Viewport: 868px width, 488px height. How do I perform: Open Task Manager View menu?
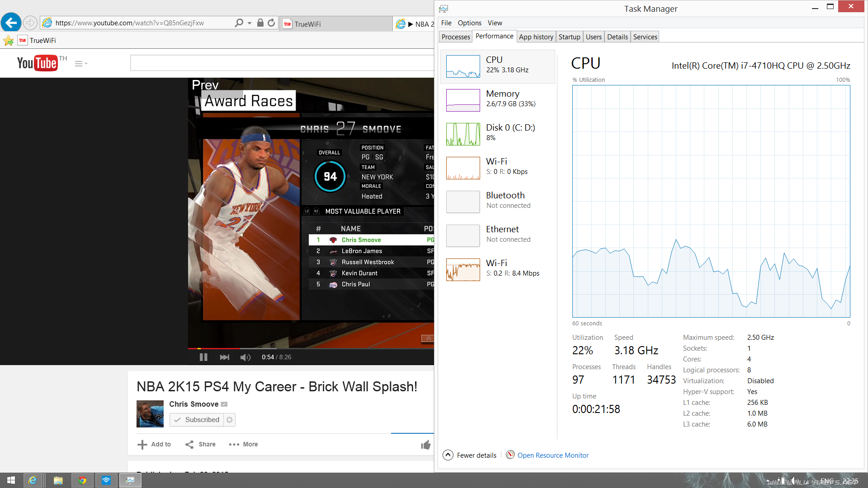[x=495, y=23]
